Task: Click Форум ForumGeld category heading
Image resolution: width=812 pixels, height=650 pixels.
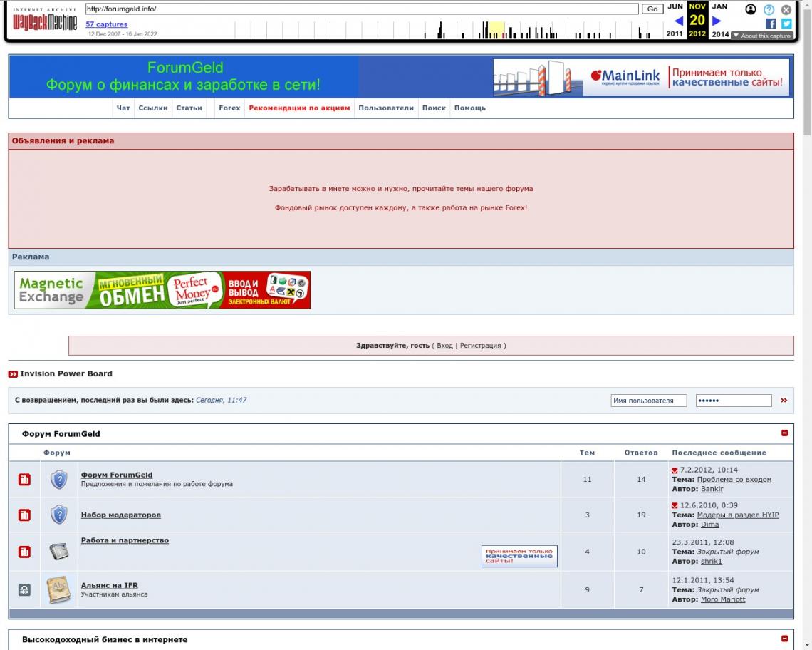Action: [61, 434]
